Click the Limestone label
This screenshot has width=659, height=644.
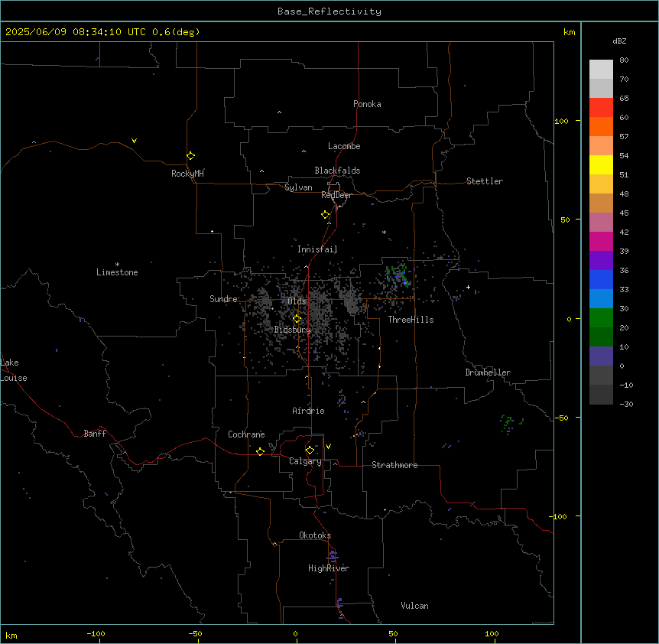point(117,272)
